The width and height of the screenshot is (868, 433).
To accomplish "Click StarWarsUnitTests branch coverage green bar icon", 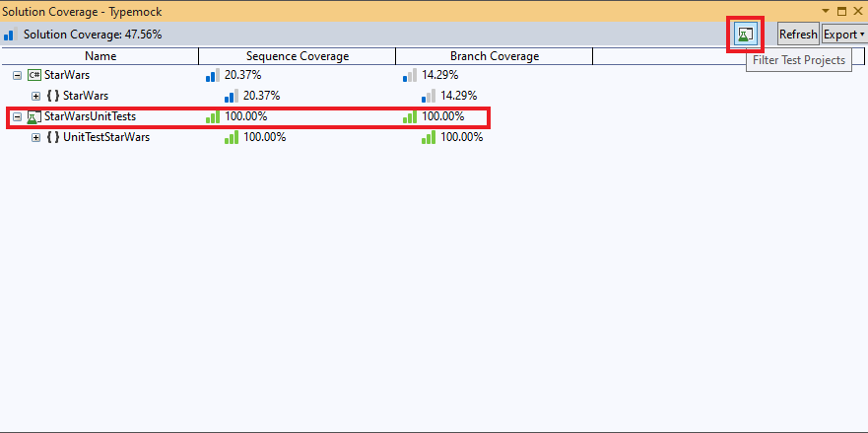I will click(x=409, y=116).
